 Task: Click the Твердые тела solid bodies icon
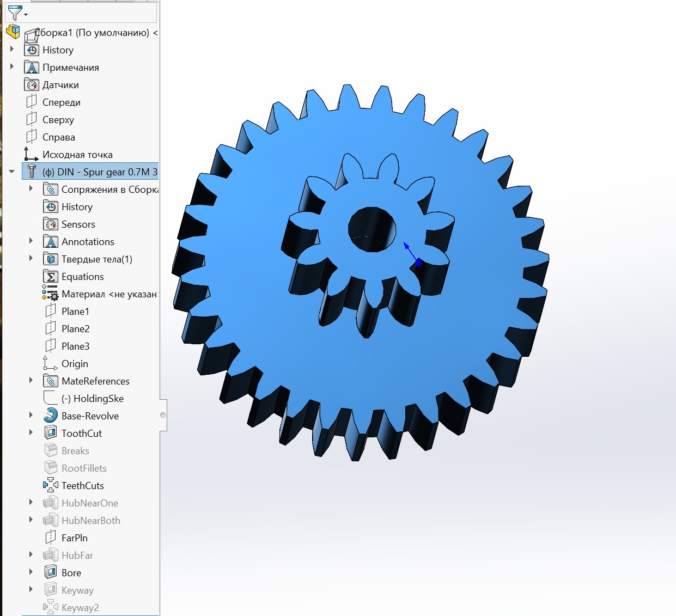[51, 259]
